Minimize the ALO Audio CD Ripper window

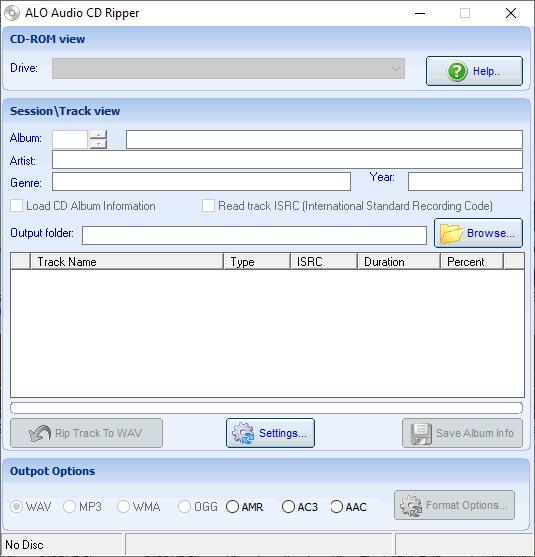click(x=420, y=13)
